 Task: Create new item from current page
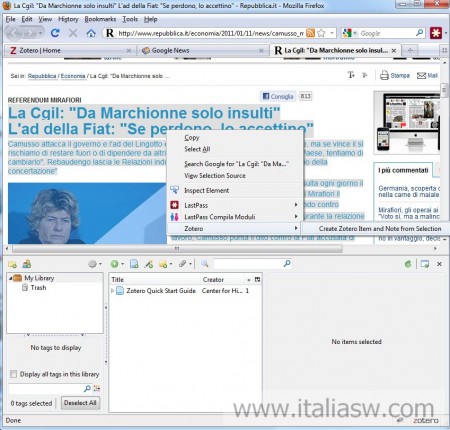(134, 264)
